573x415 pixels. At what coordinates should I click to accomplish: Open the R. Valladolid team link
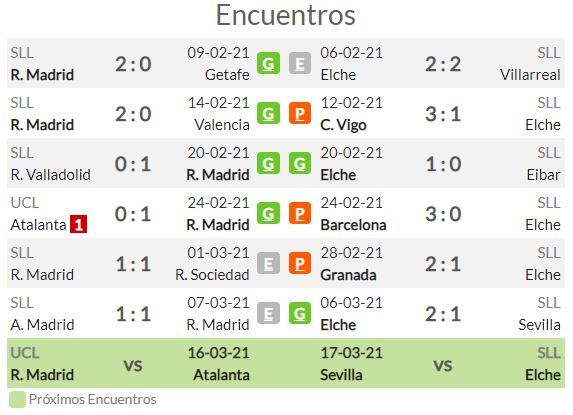point(51,175)
